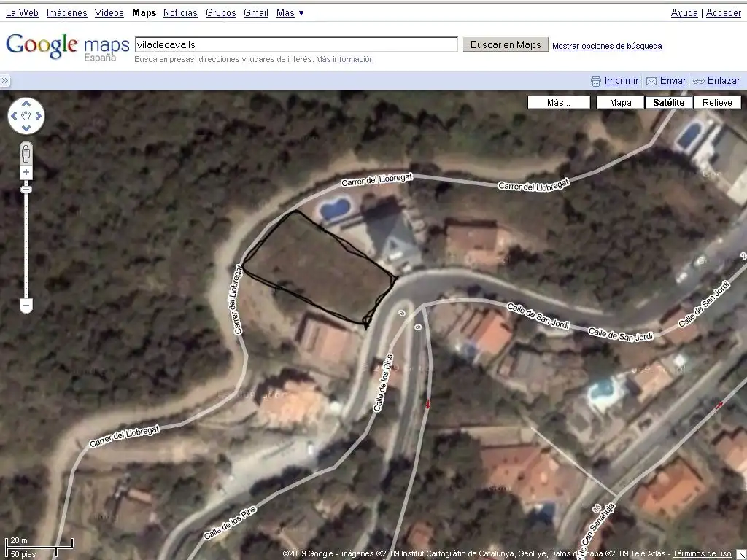Screen dimensions: 747x560
Task: Open Noticias in top navigation
Action: [x=180, y=13]
